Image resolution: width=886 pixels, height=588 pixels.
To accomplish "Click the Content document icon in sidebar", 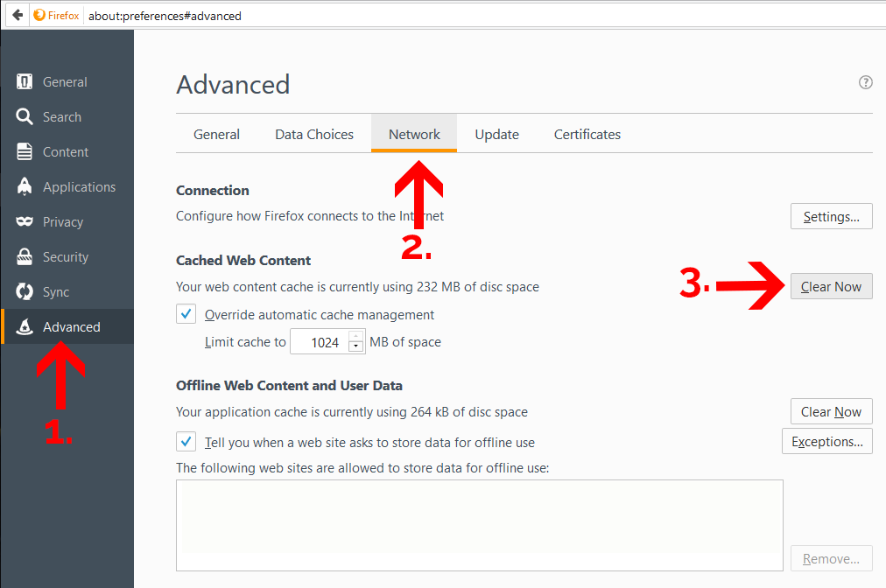I will (x=25, y=152).
